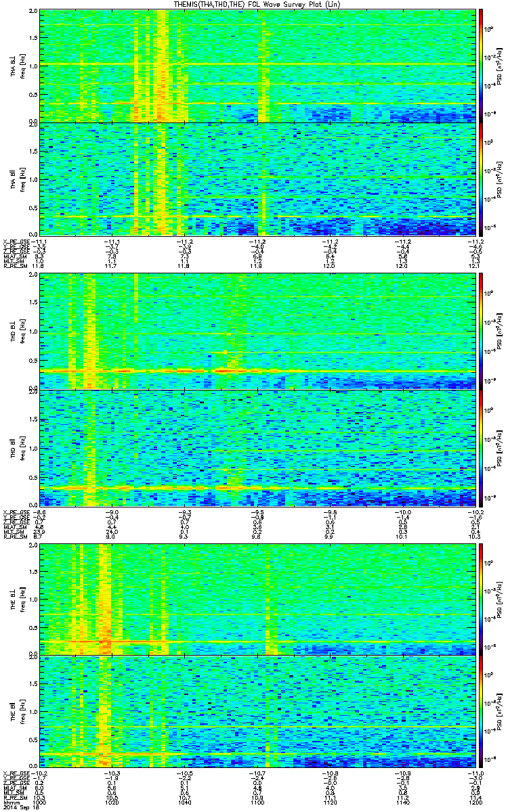Screen dimensions: 508x812
Task: Click the color bar beside the THA B-perpendicular panel
Action: click(481, 66)
